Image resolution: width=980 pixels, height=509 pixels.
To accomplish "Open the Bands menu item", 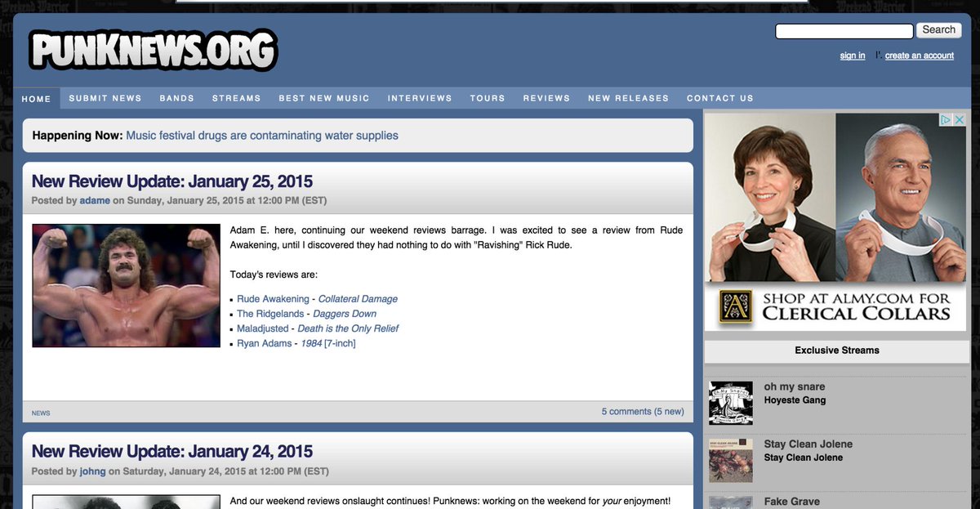I will pyautogui.click(x=177, y=98).
